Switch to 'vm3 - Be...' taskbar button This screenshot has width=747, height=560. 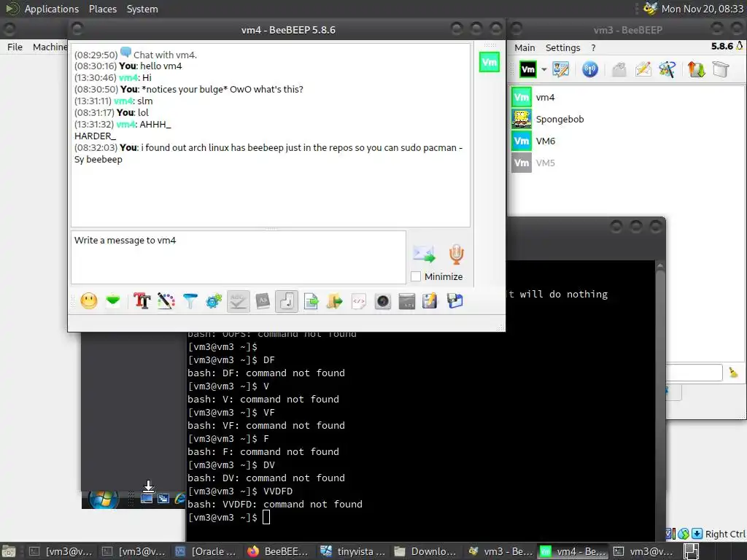click(500, 551)
